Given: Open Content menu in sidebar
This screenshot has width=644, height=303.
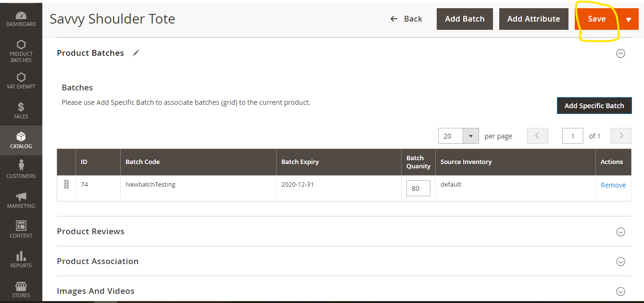Looking at the screenshot, I should click(x=21, y=230).
